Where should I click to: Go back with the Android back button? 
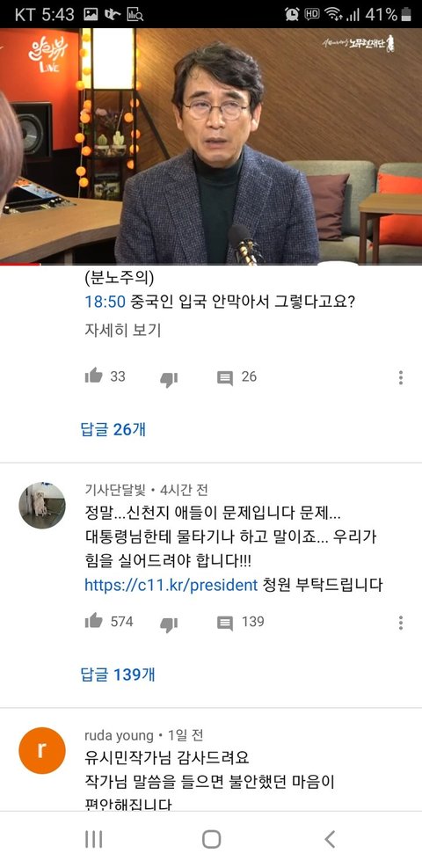click(329, 840)
